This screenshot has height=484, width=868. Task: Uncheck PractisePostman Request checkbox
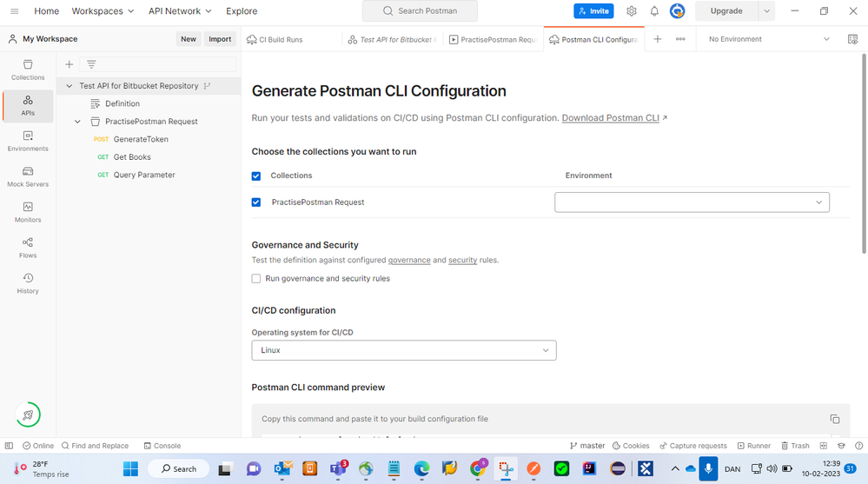pyautogui.click(x=256, y=202)
